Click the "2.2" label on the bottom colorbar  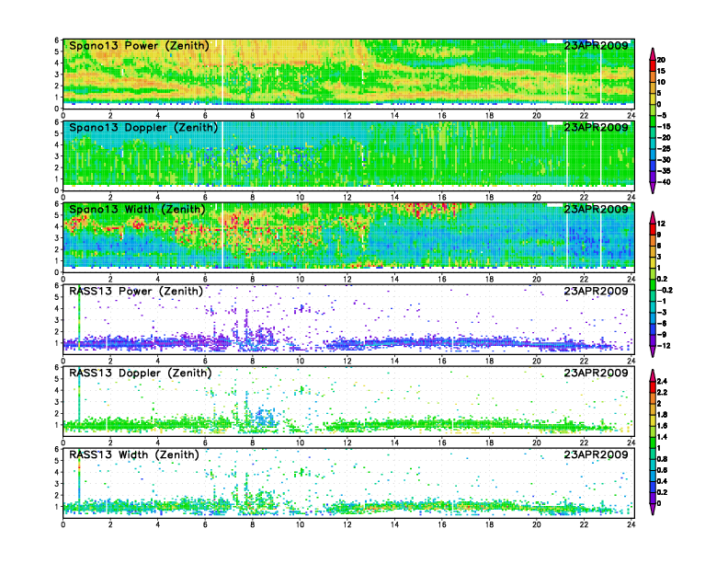662,393
